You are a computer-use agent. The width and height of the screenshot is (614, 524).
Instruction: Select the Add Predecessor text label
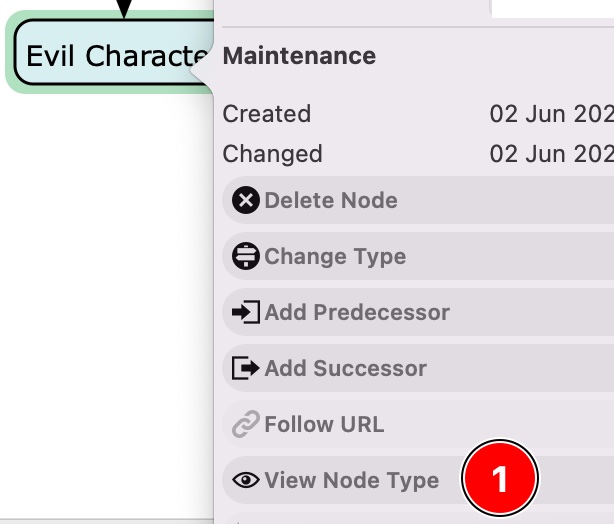point(357,313)
